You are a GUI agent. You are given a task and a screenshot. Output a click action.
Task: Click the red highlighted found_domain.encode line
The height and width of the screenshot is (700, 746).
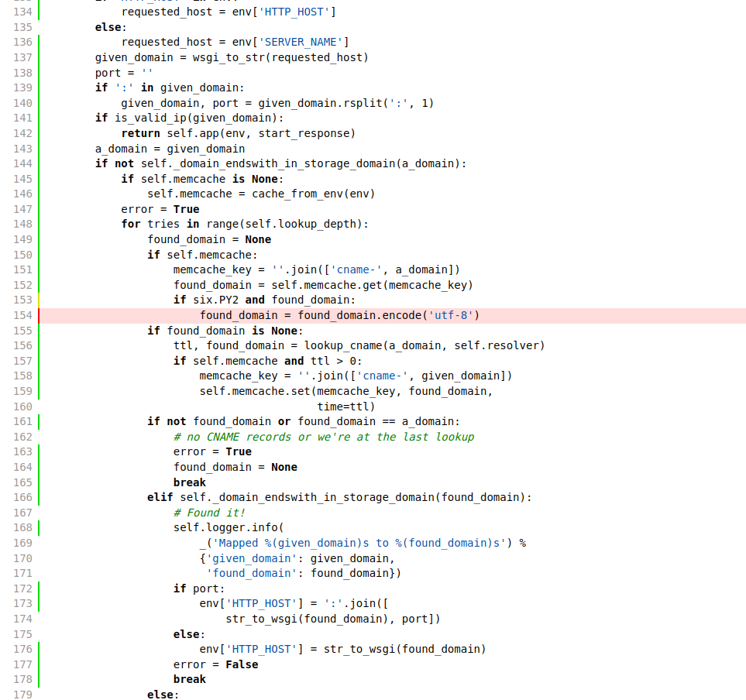click(339, 315)
